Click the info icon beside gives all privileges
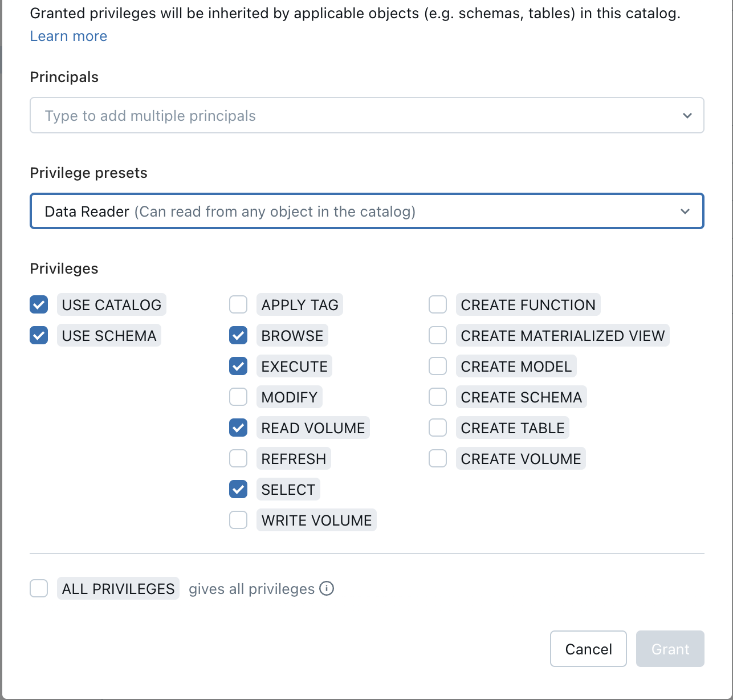The image size is (733, 700). [x=327, y=588]
